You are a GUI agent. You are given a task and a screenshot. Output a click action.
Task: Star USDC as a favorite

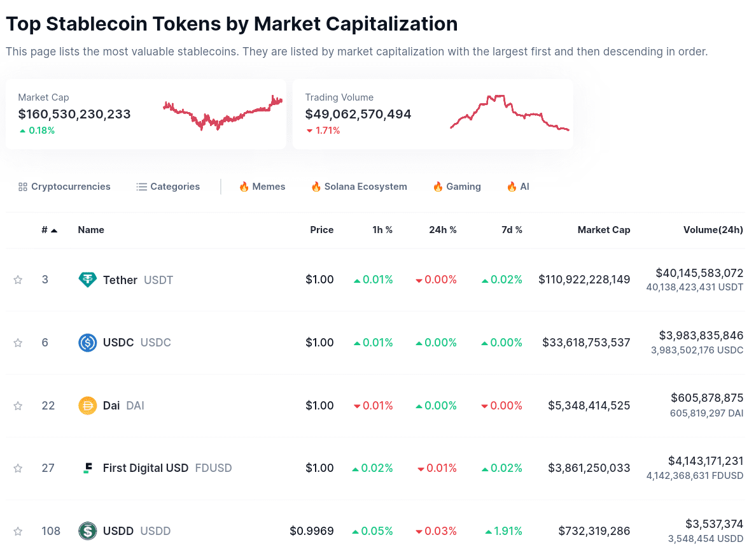coord(18,343)
